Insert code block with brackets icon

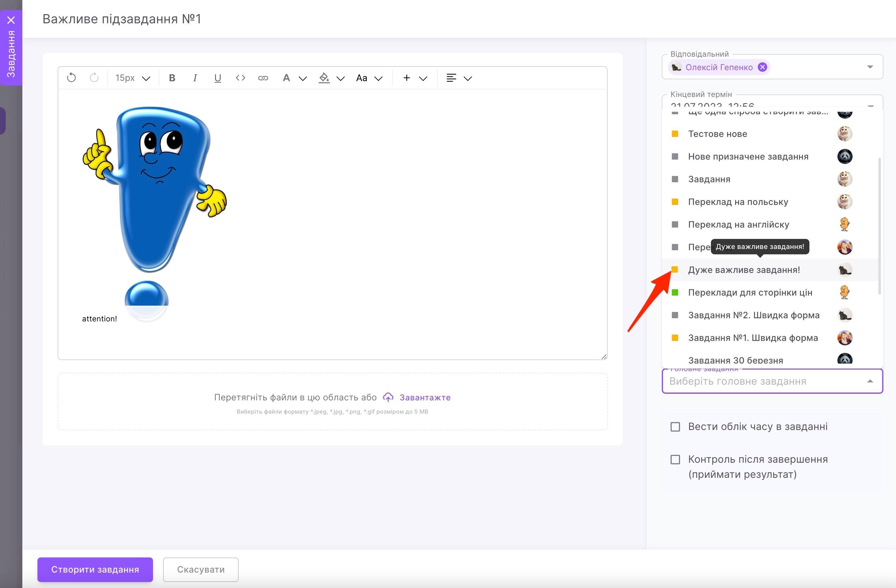(240, 78)
